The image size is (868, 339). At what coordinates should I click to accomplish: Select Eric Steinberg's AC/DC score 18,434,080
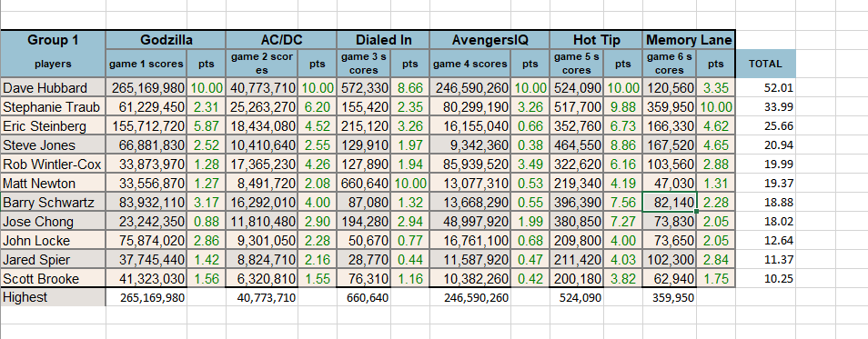(262, 126)
